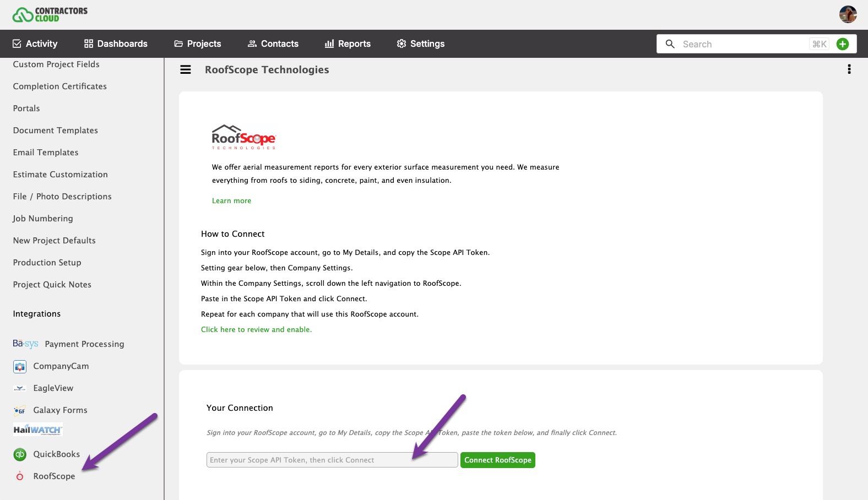The width and height of the screenshot is (868, 500).
Task: Click the RoofScope Technologies logo
Action: pyautogui.click(x=244, y=137)
